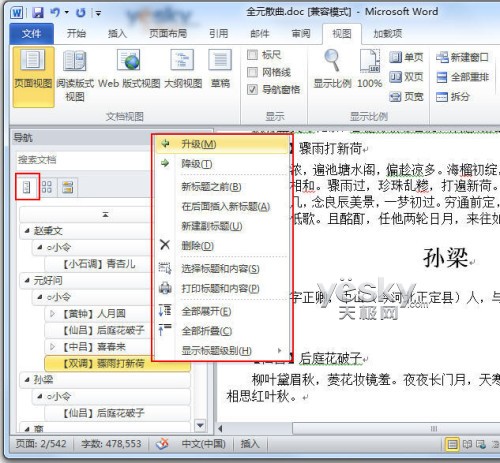Choose 选择标题和内容(S)
The width and height of the screenshot is (500, 463).
coord(222,269)
